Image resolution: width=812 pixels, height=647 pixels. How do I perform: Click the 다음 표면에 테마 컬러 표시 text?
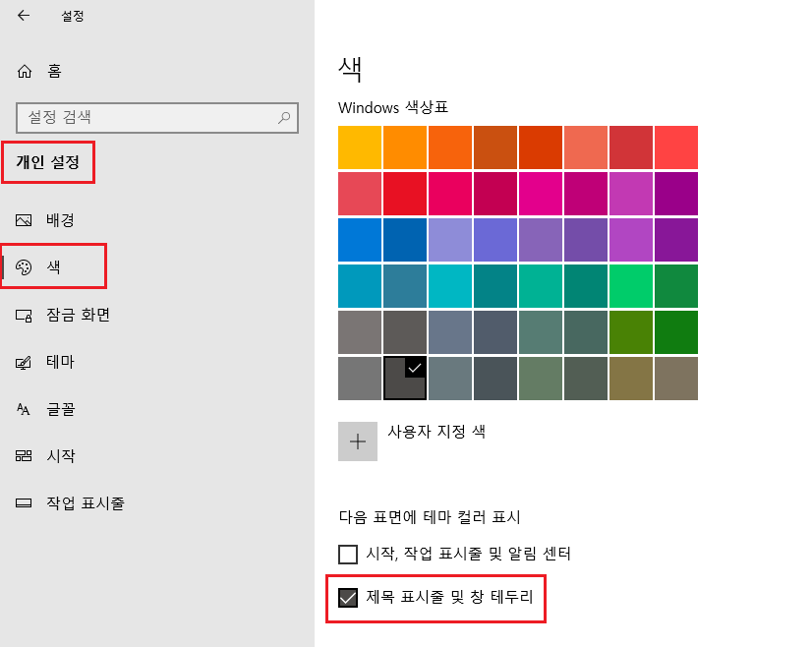430,517
